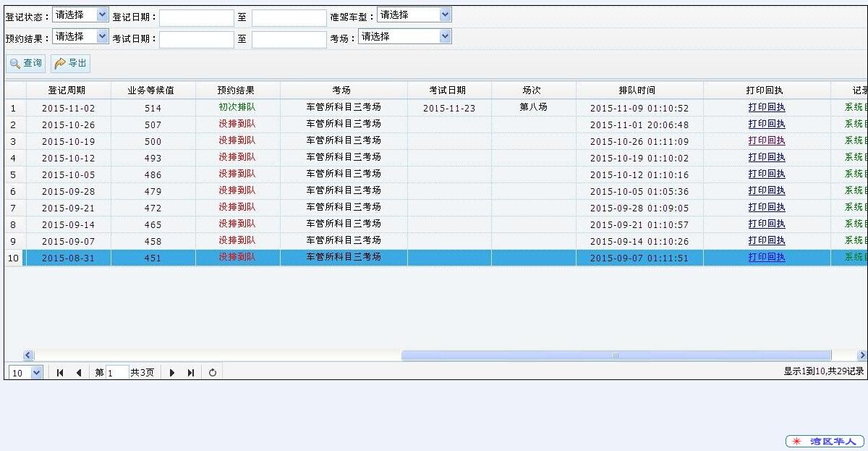Open the 考场 dropdown list

coord(404,36)
